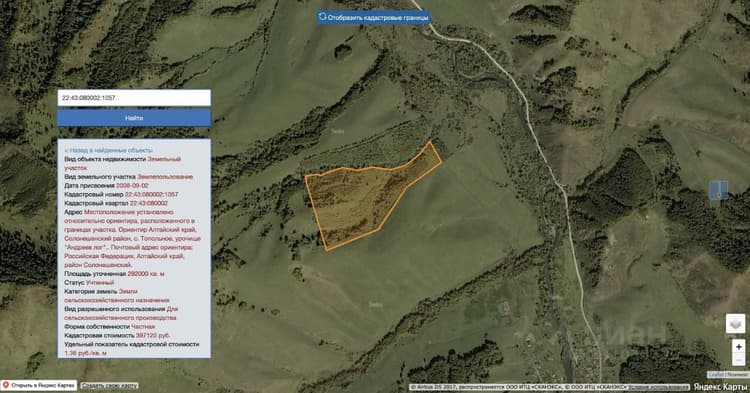Image resolution: width=750 pixels, height=393 pixels.
Task: Open map in Яндекс Картах button
Action: pos(39,385)
